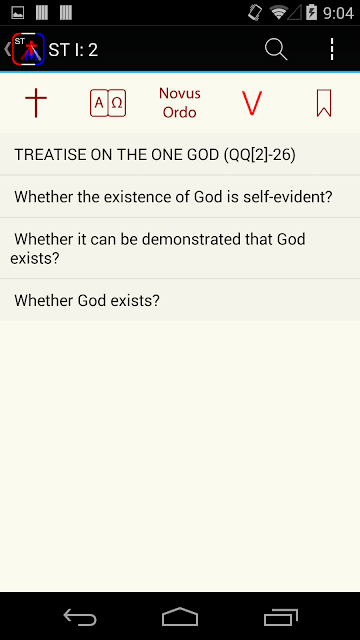Tap the red V icon
The width and height of the screenshot is (360, 640).
(x=252, y=103)
